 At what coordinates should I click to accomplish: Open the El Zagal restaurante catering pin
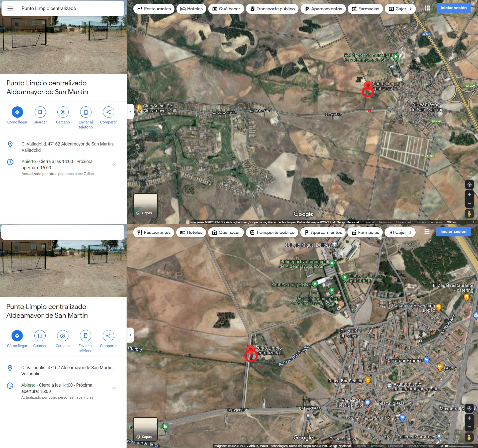coord(466,297)
